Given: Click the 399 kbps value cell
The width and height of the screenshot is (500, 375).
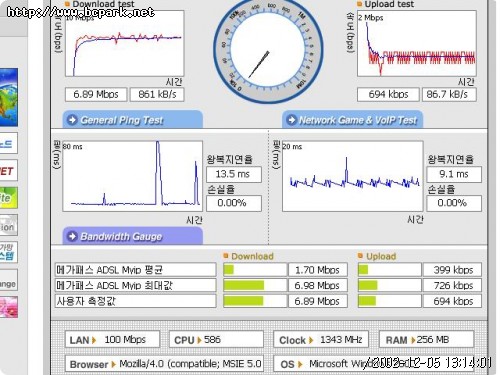Looking at the screenshot, I should click(452, 270).
